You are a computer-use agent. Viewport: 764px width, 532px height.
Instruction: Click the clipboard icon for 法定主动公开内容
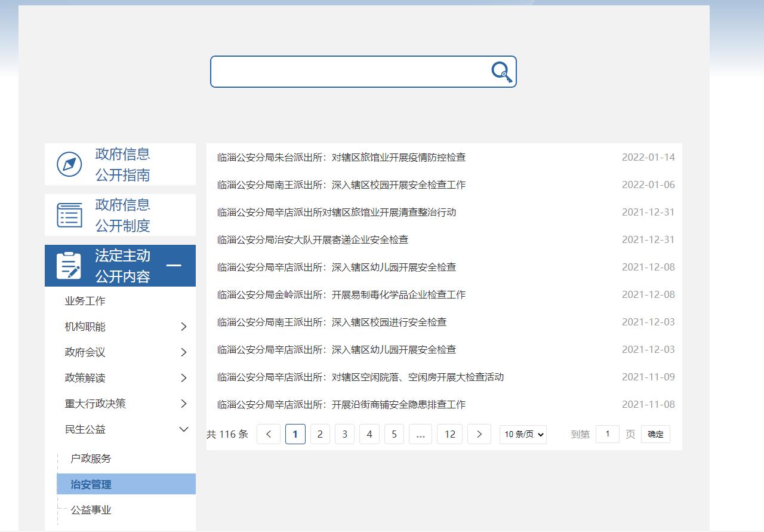point(69,266)
